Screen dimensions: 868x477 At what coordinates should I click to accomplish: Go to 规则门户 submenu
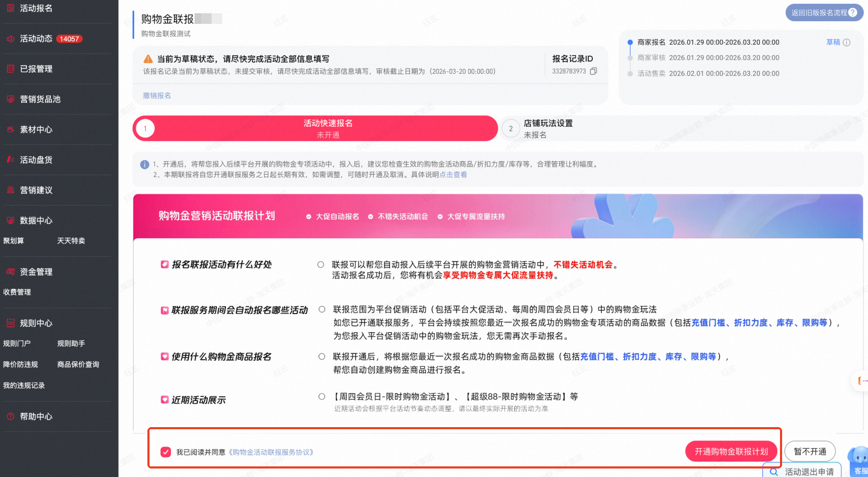point(17,343)
